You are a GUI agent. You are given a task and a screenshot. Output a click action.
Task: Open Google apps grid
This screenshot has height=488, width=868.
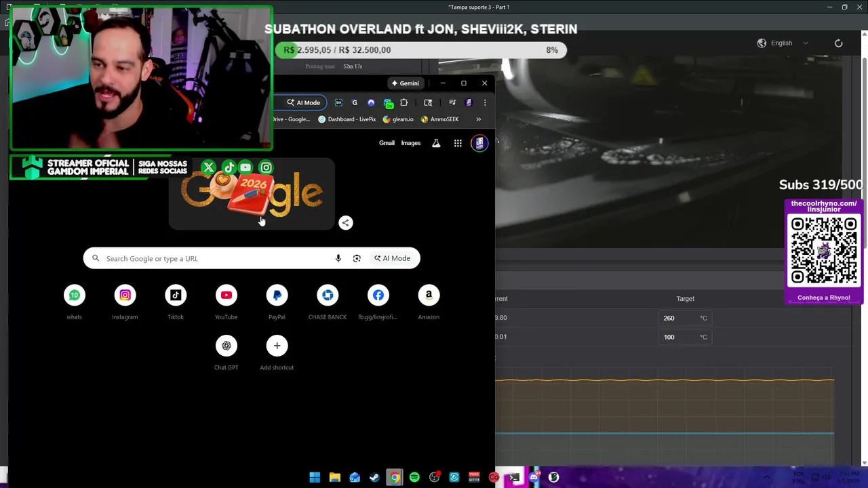click(x=458, y=143)
